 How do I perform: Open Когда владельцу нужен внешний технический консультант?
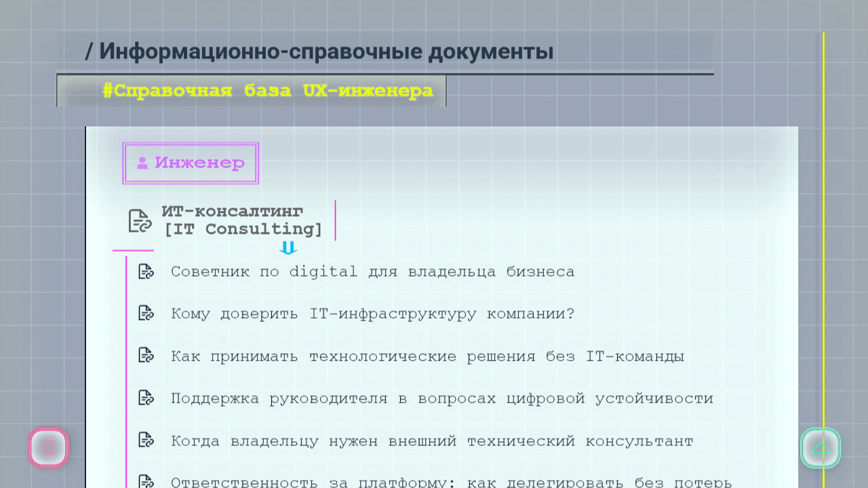pos(432,441)
